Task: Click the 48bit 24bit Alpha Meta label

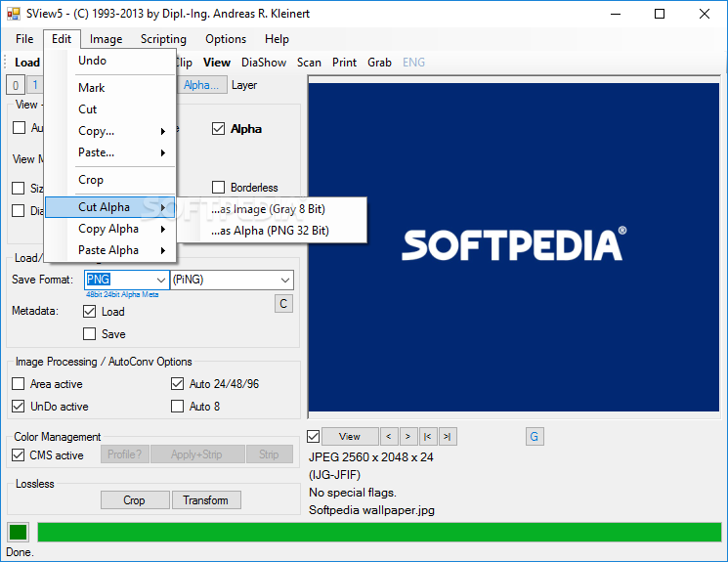Action: [122, 294]
